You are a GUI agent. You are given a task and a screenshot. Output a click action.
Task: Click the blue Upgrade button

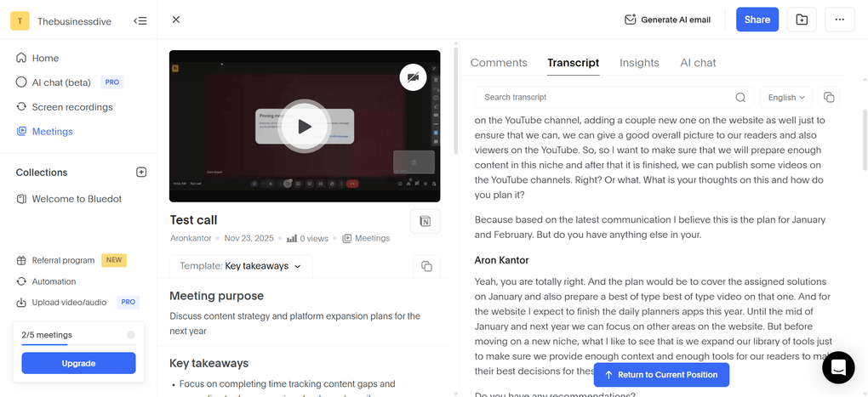tap(78, 363)
